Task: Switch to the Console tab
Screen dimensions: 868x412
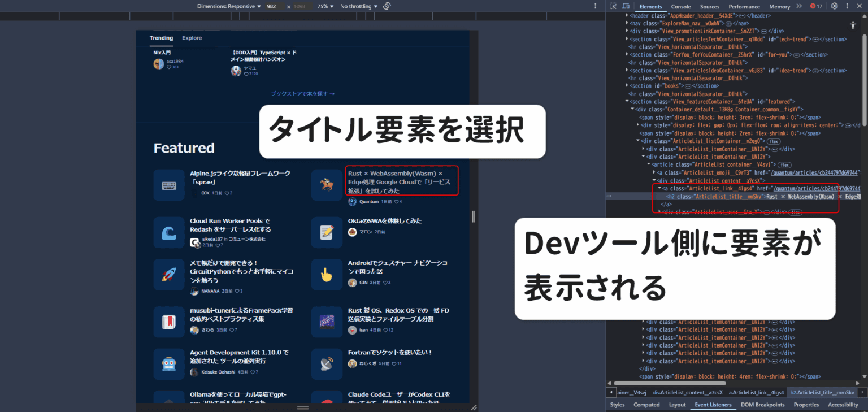Action: tap(680, 6)
